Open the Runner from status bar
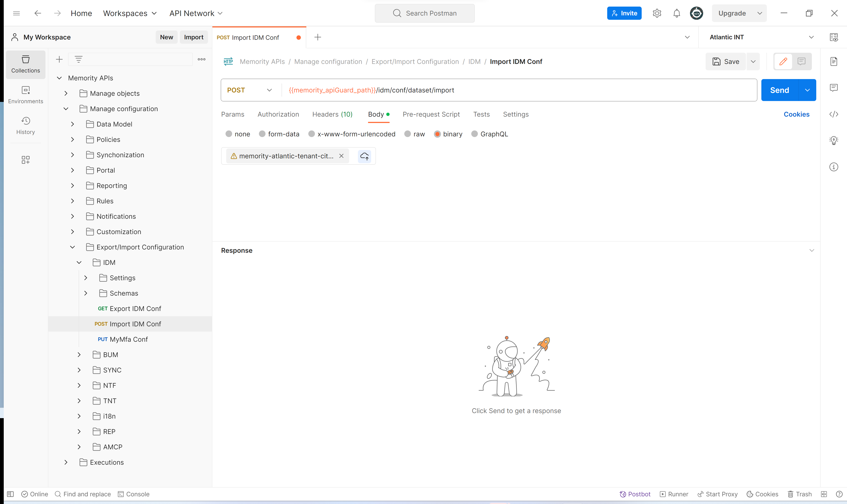 tap(674, 494)
